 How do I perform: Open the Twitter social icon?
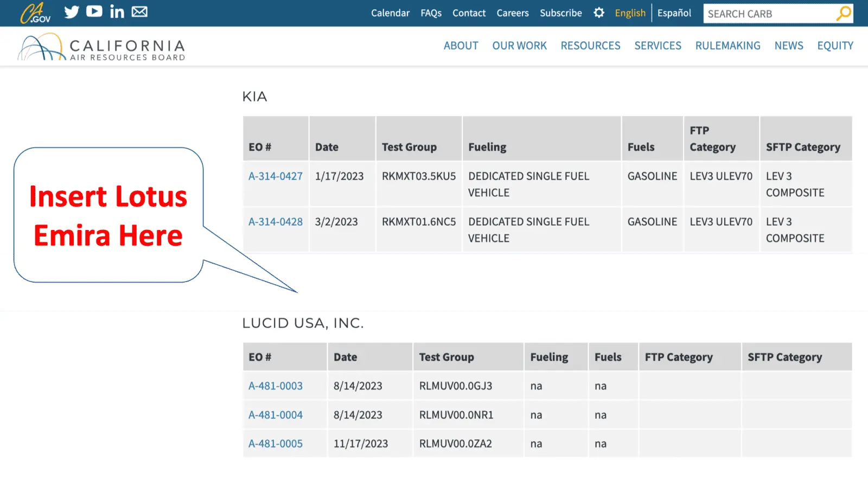(72, 12)
